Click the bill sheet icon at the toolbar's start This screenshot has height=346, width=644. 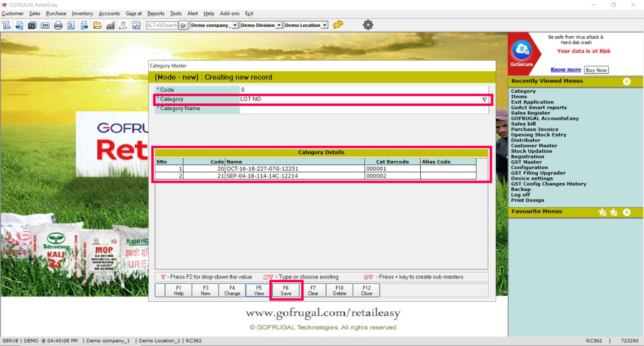[x=6, y=25]
